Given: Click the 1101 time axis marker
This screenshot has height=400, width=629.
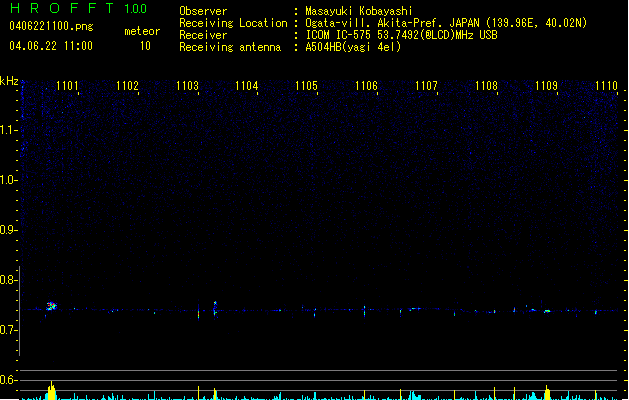Looking at the screenshot, I should tap(67, 86).
